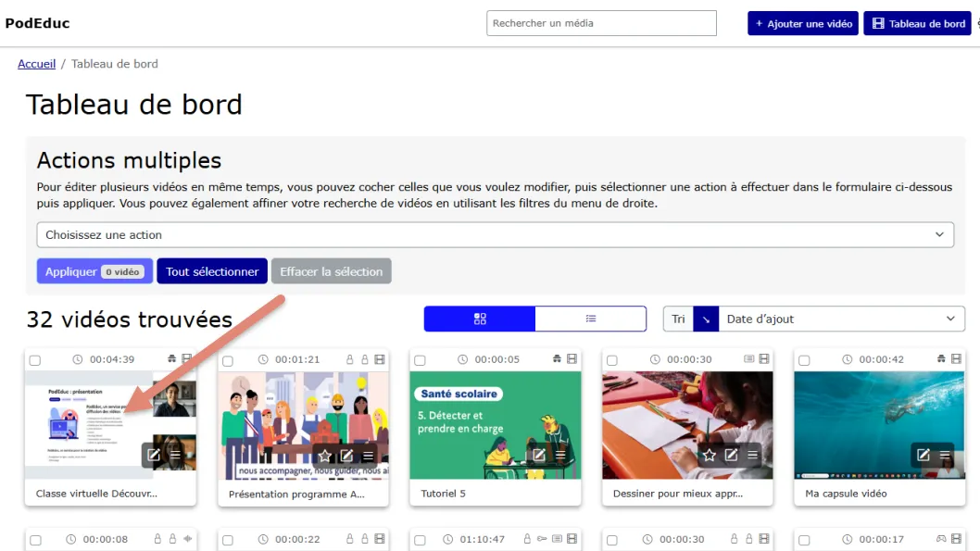The image size is (980, 551).
Task: Click the audio icon on the 00:00:08 card
Action: pos(187,539)
